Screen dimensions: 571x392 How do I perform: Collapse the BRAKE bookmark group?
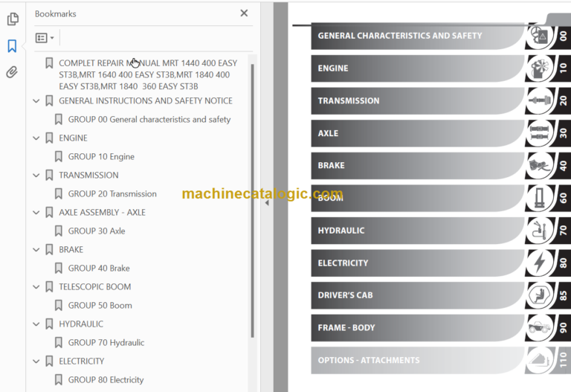click(36, 249)
